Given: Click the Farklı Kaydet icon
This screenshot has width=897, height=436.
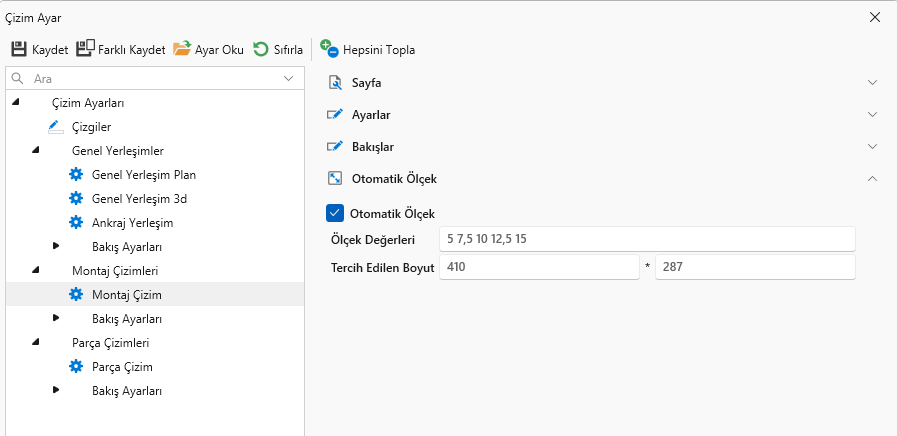Looking at the screenshot, I should tap(85, 48).
